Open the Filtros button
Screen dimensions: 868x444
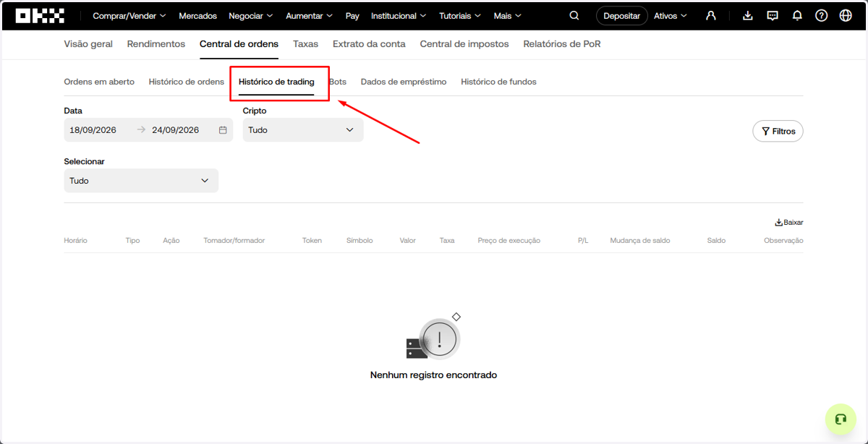tap(778, 131)
